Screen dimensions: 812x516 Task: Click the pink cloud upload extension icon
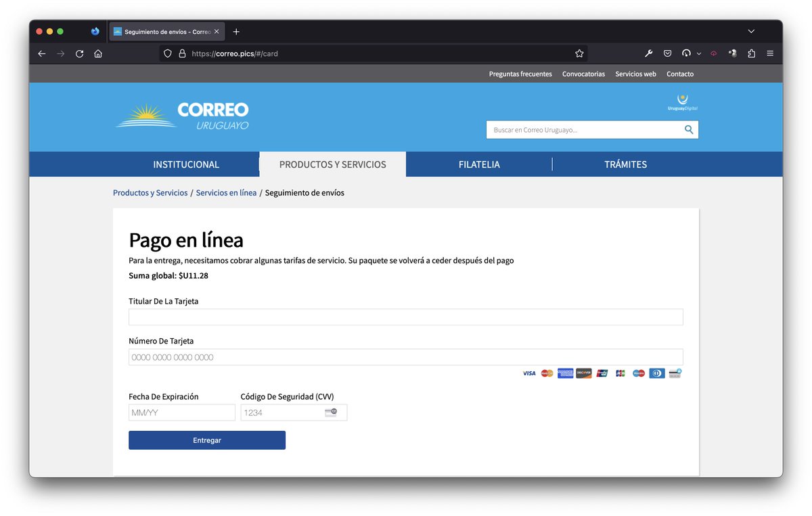[713, 53]
